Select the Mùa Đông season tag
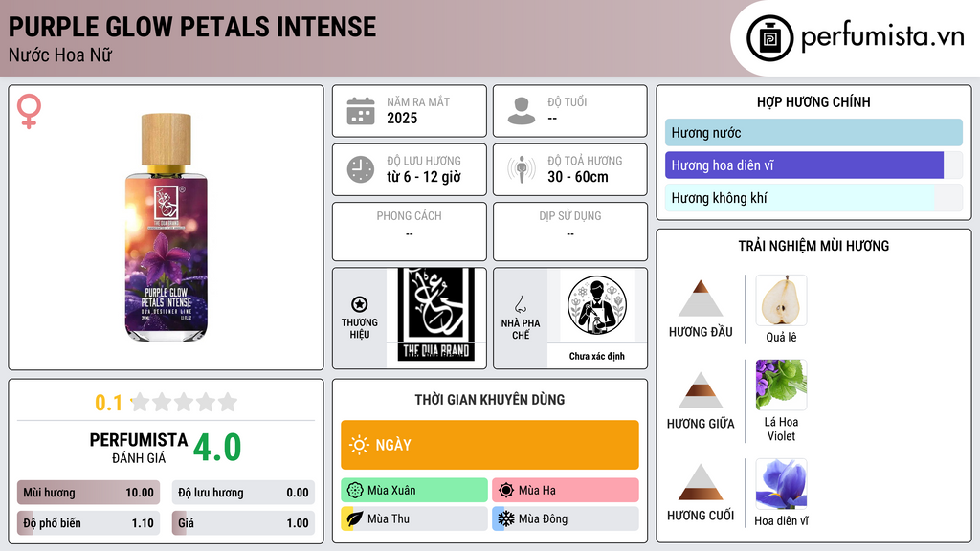Image resolution: width=980 pixels, height=551 pixels. (x=566, y=518)
